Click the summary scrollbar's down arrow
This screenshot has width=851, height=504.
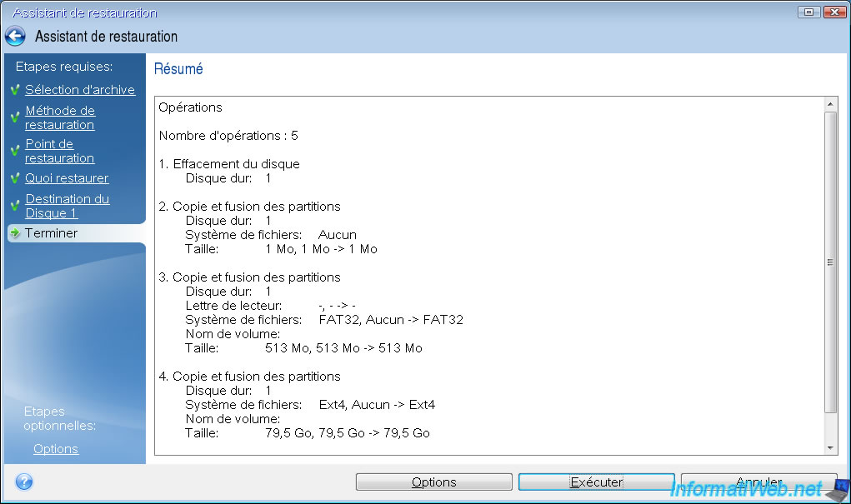[830, 447]
